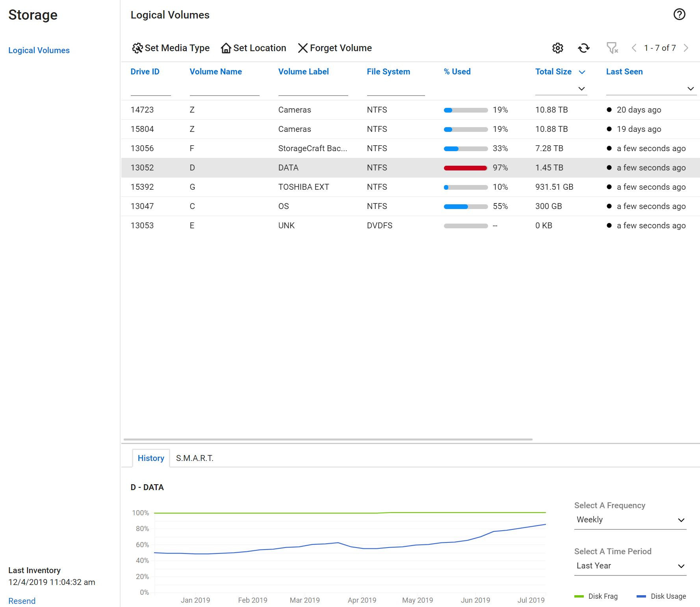Image resolution: width=700 pixels, height=607 pixels.
Task: Click the Set Media Type icon
Action: (137, 48)
